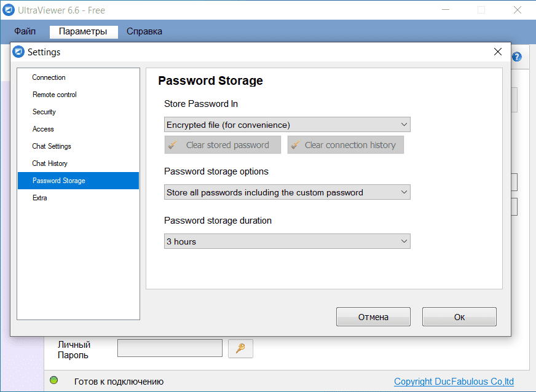Screen dimensions: 536x392
Task: Click the UltraViewer app icon in title bar
Action: click(7, 10)
